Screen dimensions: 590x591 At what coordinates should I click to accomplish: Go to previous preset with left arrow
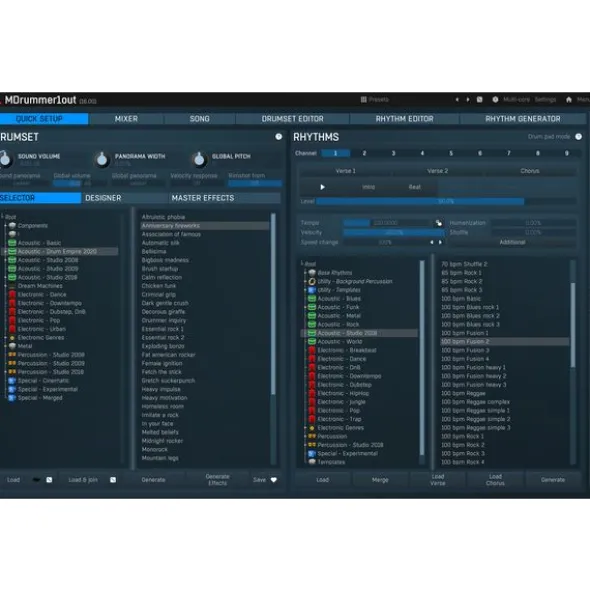(x=457, y=100)
